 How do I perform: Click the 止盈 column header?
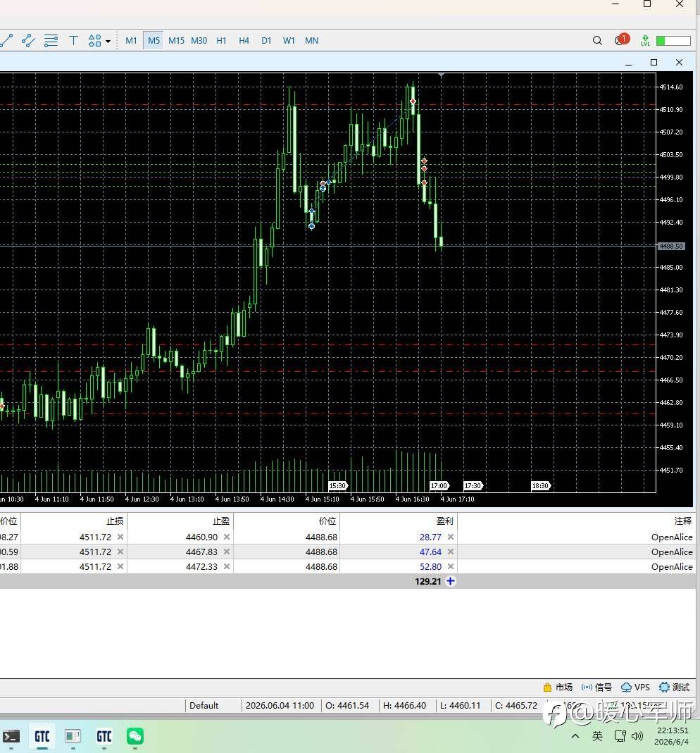[221, 521]
